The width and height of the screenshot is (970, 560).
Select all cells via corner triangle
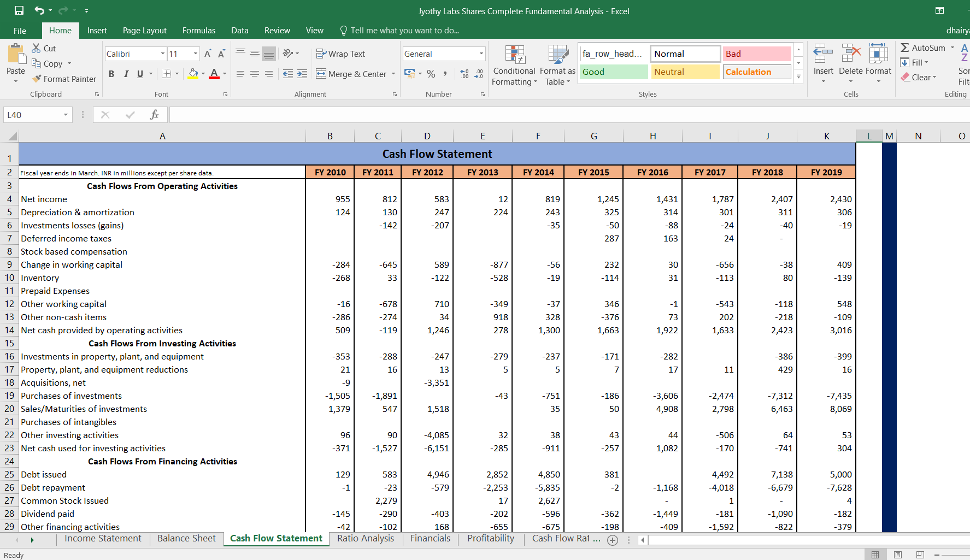(11, 136)
